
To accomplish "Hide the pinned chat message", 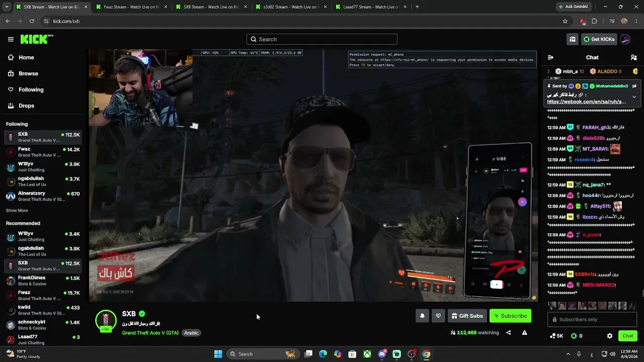I will [634, 86].
